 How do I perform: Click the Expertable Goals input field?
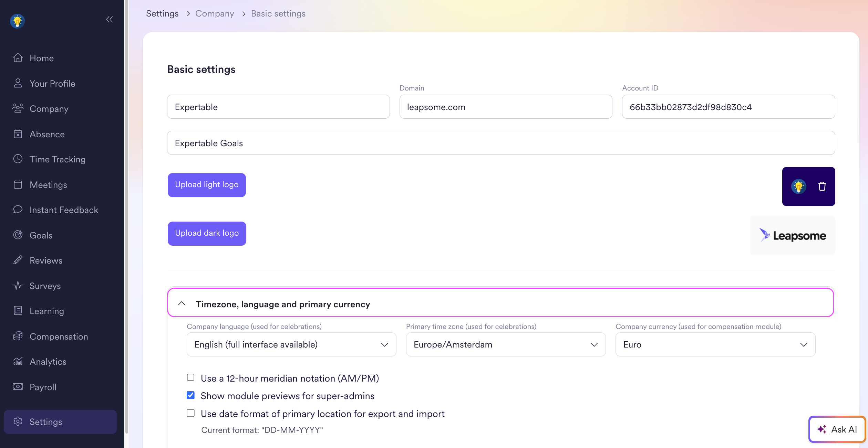coord(501,143)
